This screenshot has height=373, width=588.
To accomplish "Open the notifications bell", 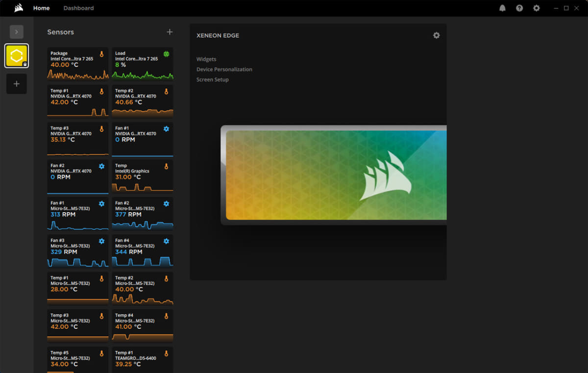I will (x=502, y=8).
